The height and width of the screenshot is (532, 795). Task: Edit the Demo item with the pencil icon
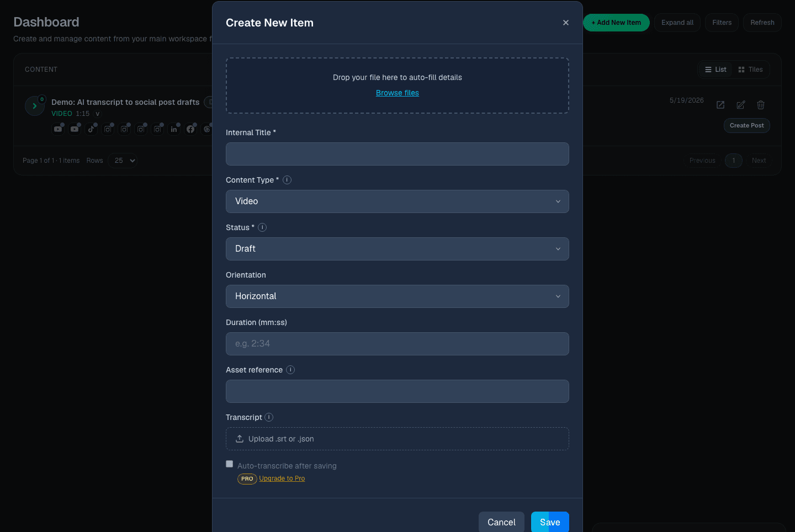[741, 105]
